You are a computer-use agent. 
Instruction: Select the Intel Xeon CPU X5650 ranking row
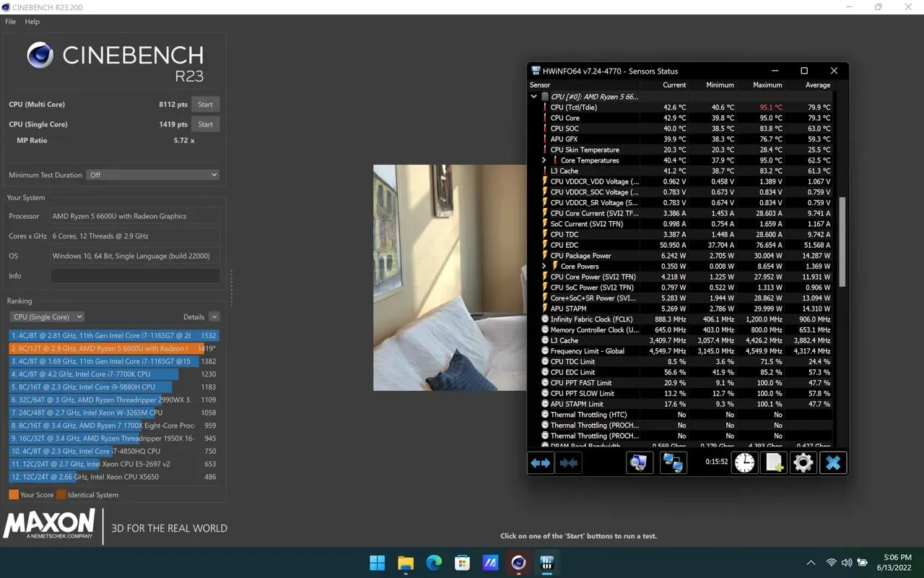(114, 477)
